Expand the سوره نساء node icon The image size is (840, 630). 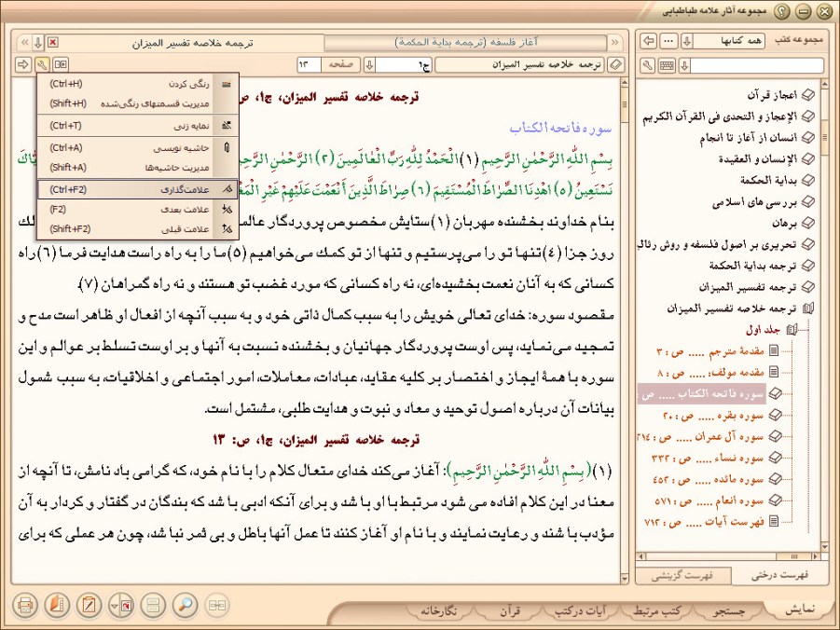tap(774, 458)
